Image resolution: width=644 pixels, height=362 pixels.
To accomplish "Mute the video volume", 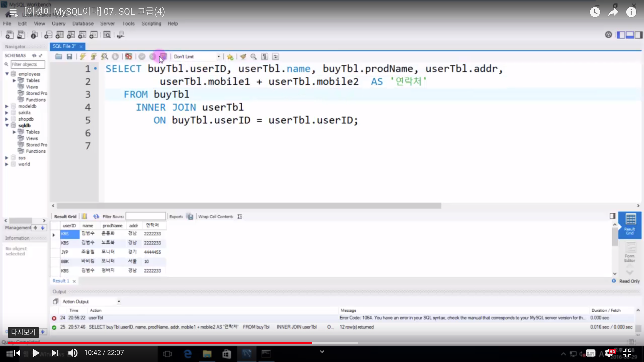I will tap(73, 353).
